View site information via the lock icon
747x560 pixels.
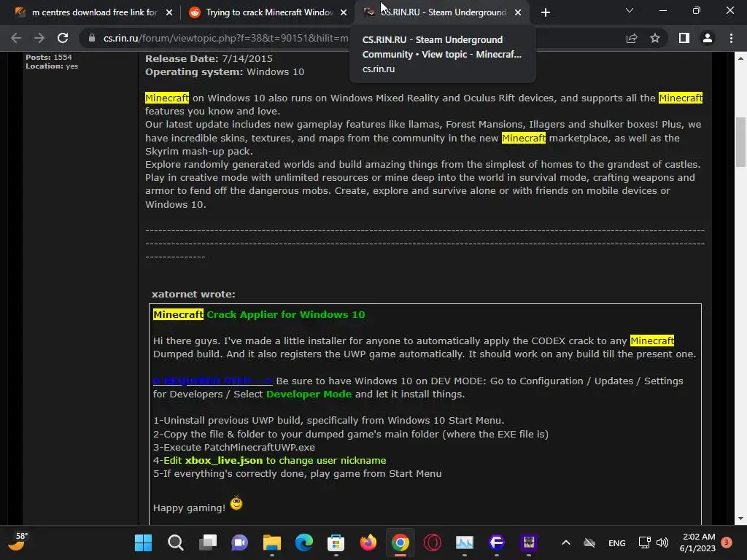(92, 38)
